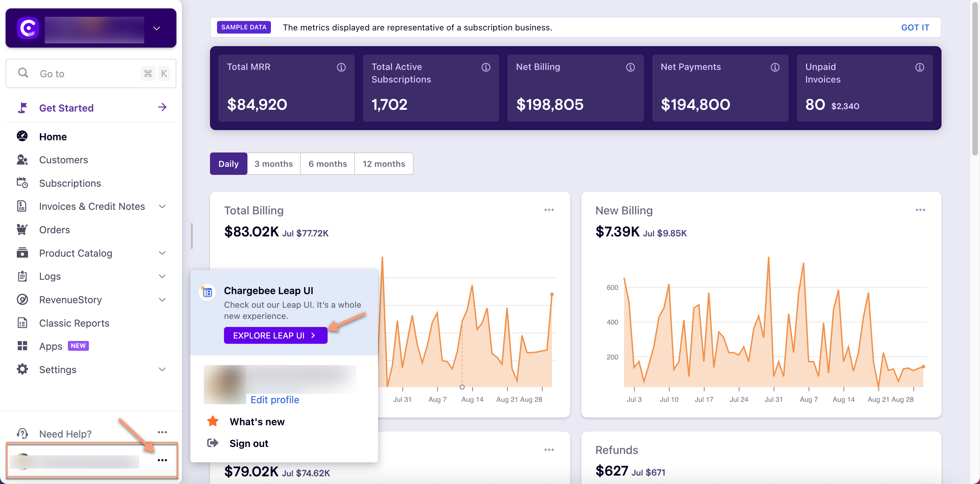Click the SAMPLE DATA badge
Viewport: 980px width, 484px height.
pos(244,27)
